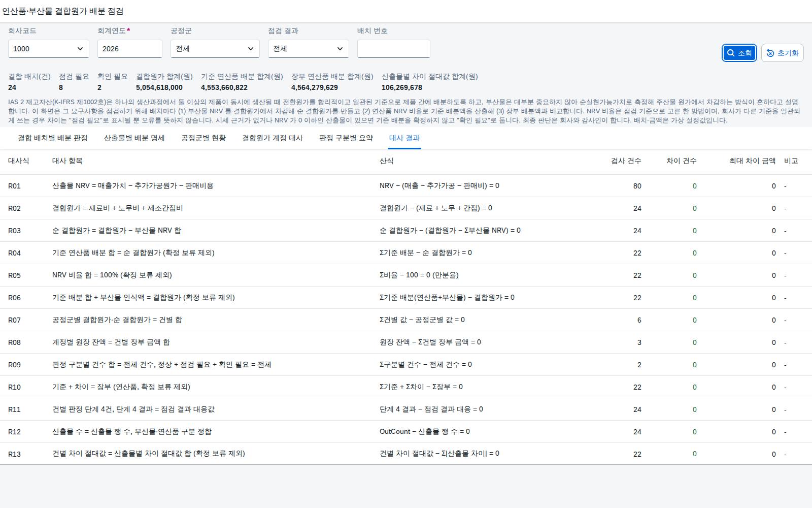The image size is (812, 508).
Task: Switch to 결합 배치별 배분 판정 tab
Action: [x=53, y=138]
